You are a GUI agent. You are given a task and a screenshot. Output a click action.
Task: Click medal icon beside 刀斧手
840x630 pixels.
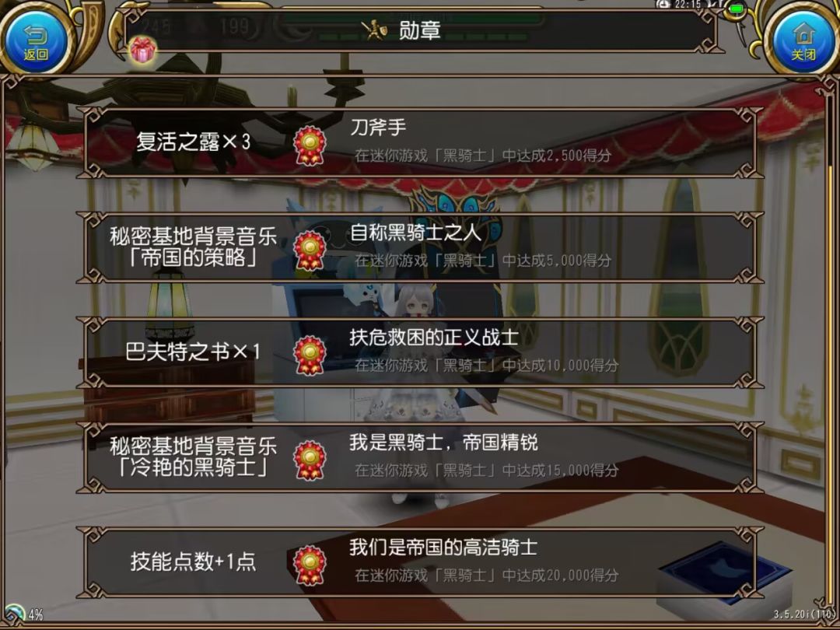(310, 145)
